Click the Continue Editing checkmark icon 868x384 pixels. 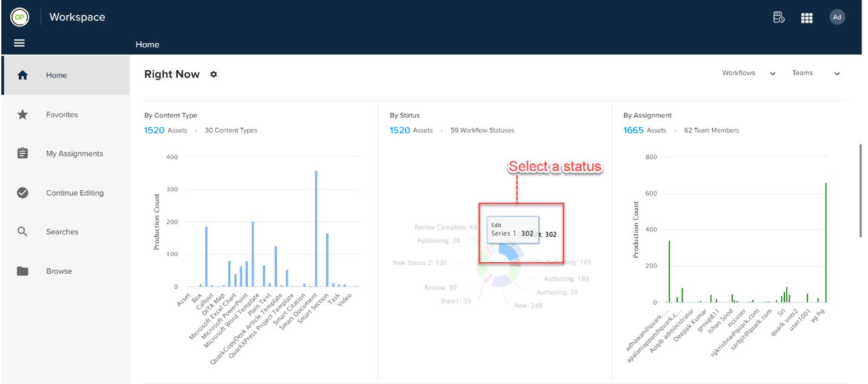pyautogui.click(x=22, y=193)
